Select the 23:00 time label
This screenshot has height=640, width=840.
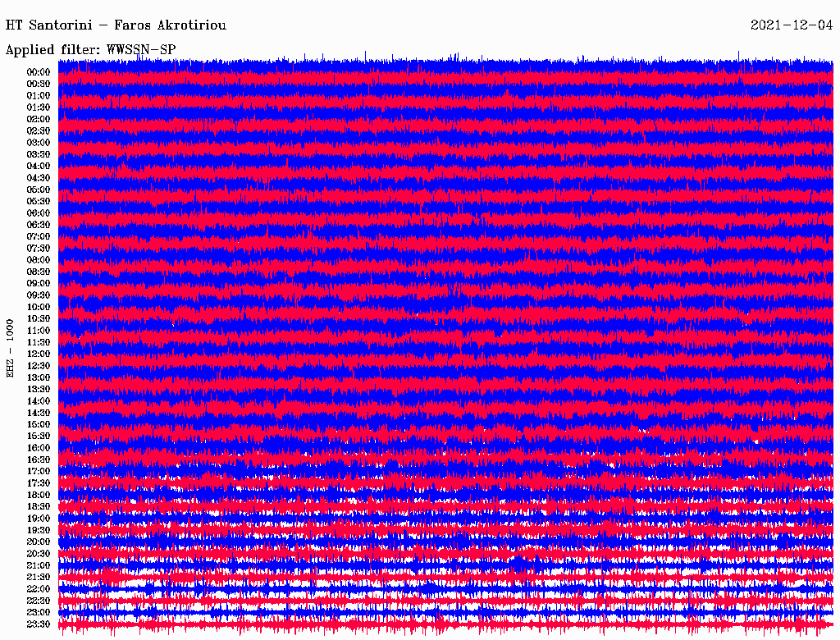click(x=38, y=612)
